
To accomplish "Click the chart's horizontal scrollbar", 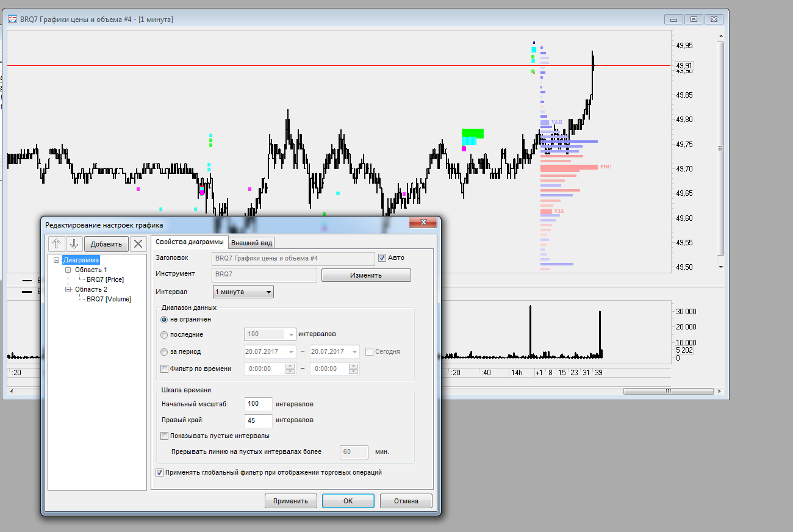I will coord(668,391).
